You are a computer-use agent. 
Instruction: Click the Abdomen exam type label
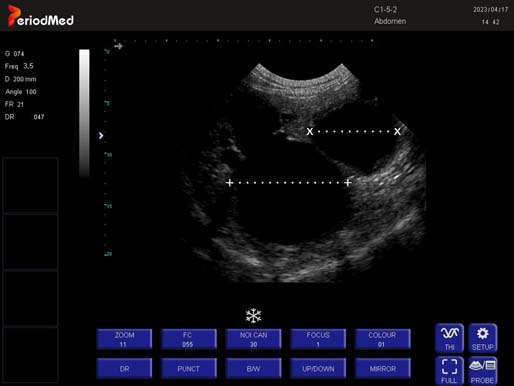click(390, 21)
